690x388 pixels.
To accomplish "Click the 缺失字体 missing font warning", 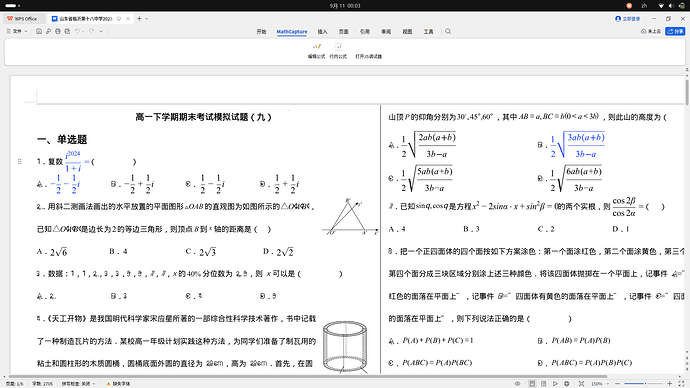I will pos(118,384).
